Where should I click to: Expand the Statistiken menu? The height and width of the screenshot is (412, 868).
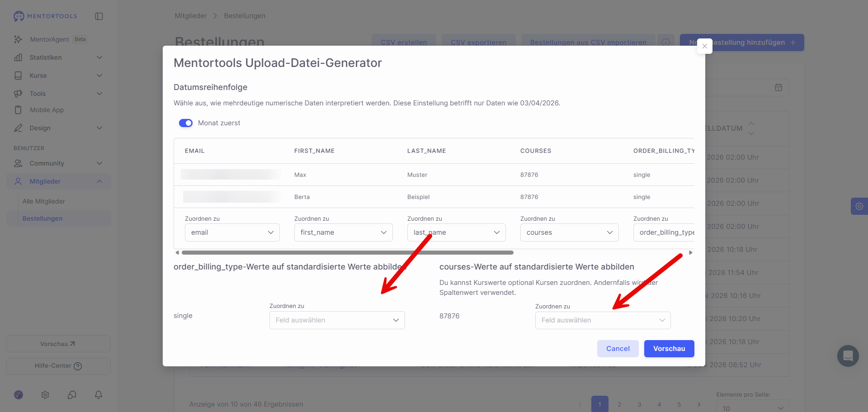coord(99,57)
